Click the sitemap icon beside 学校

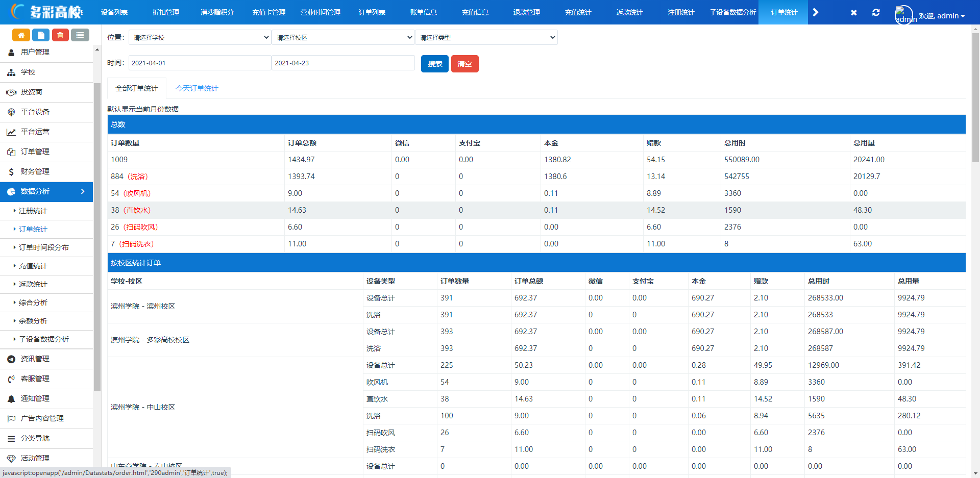[11, 72]
